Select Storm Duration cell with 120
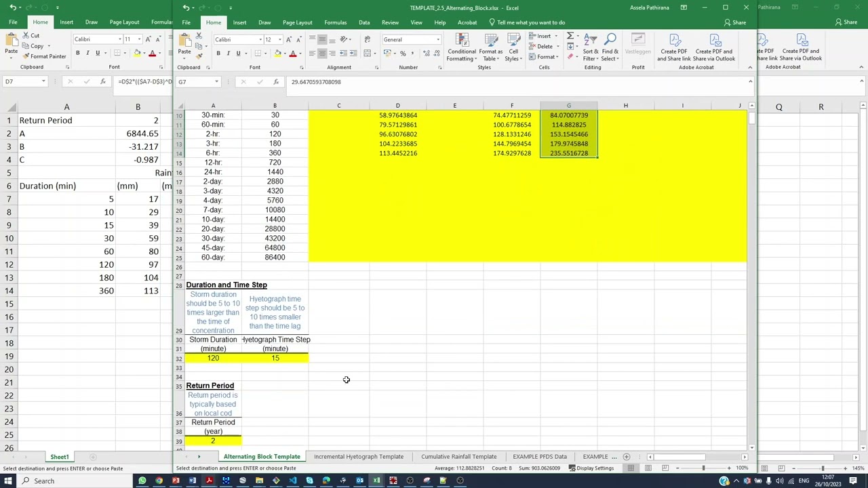The image size is (868, 488). [x=213, y=358]
